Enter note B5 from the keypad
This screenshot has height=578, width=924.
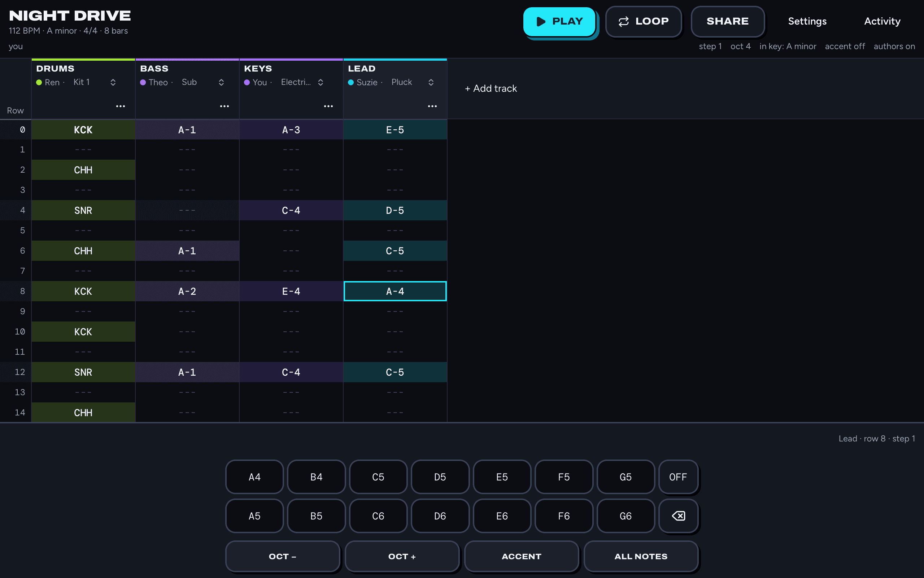pos(316,516)
